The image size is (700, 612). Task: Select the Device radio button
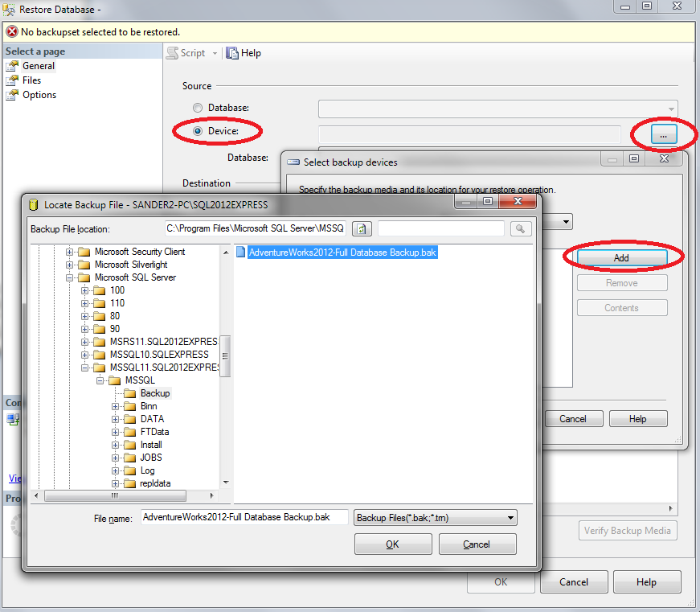198,131
